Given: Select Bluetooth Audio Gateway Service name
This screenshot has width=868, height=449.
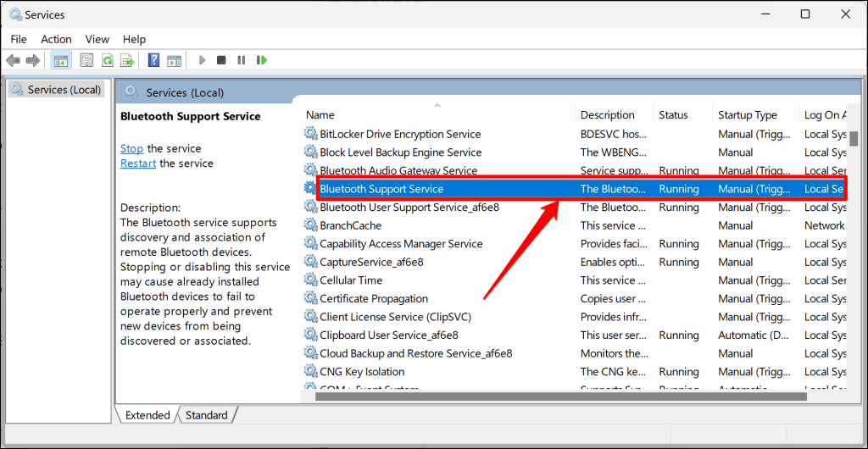Looking at the screenshot, I should [x=398, y=169].
